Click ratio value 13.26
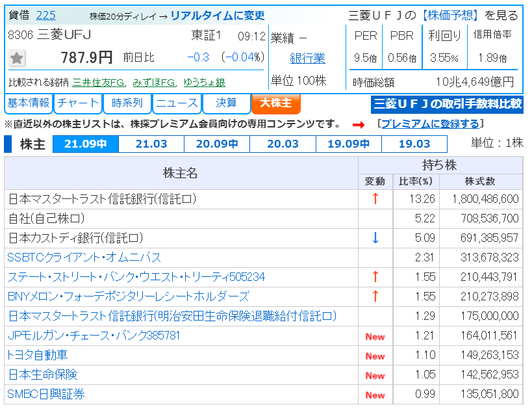This screenshot has height=409, width=532. [422, 199]
